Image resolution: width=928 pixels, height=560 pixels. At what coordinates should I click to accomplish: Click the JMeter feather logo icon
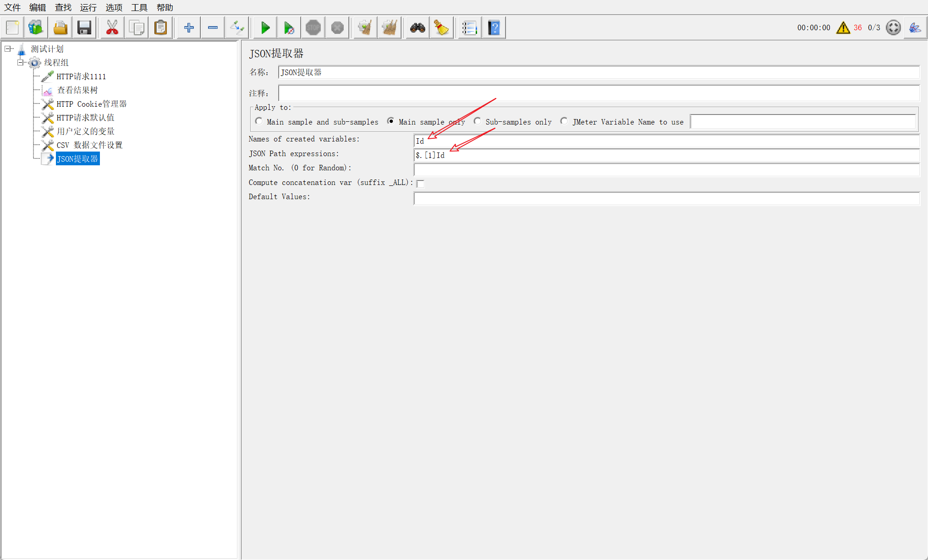(915, 28)
